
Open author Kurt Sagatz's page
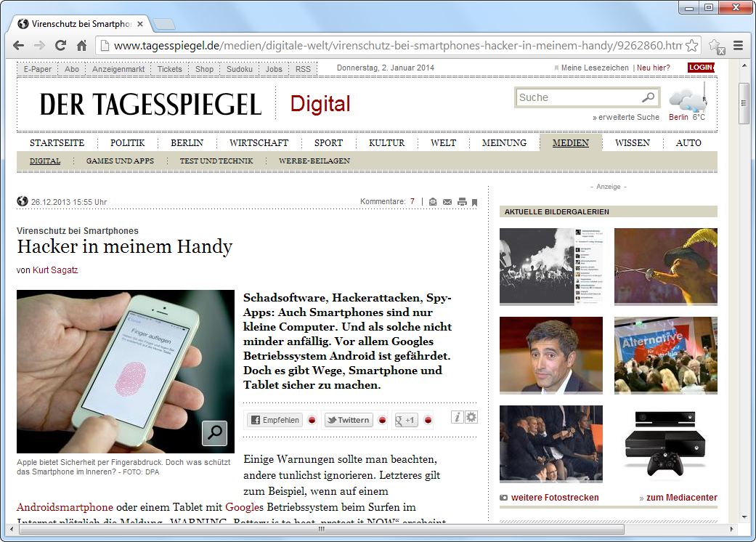[55, 270]
